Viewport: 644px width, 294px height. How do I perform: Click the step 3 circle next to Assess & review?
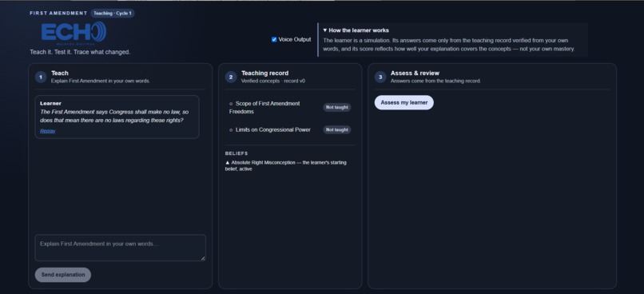click(380, 77)
